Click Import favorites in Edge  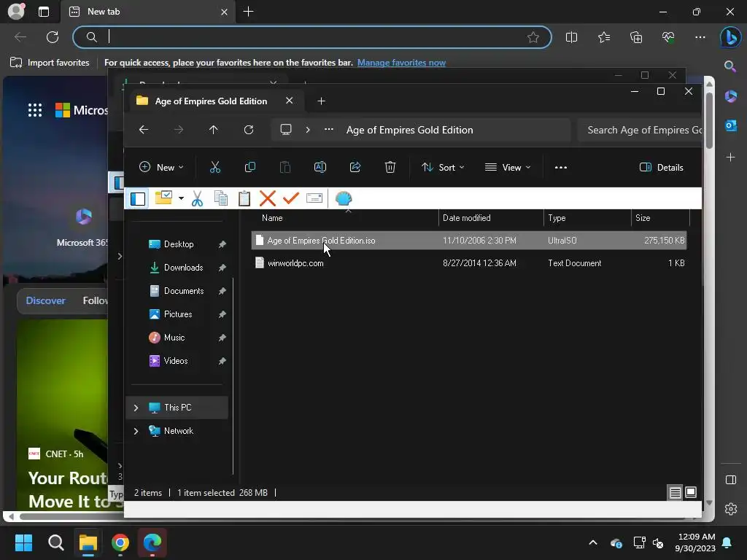tap(50, 63)
